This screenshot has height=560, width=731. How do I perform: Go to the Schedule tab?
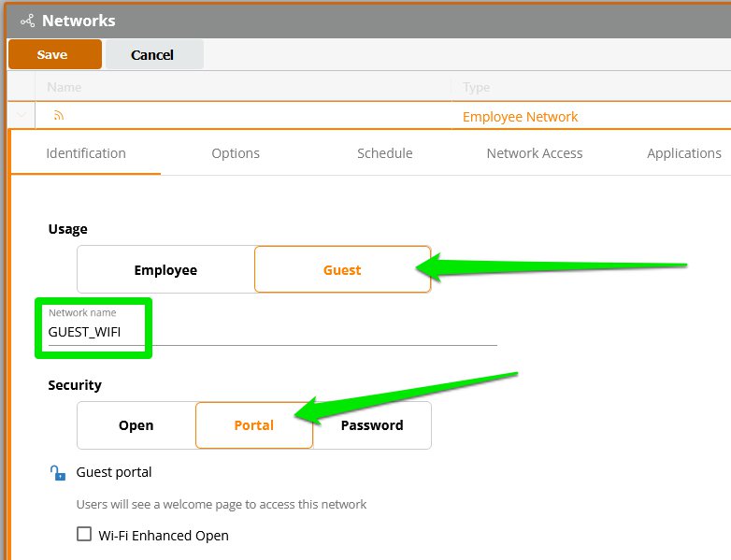pyautogui.click(x=384, y=153)
